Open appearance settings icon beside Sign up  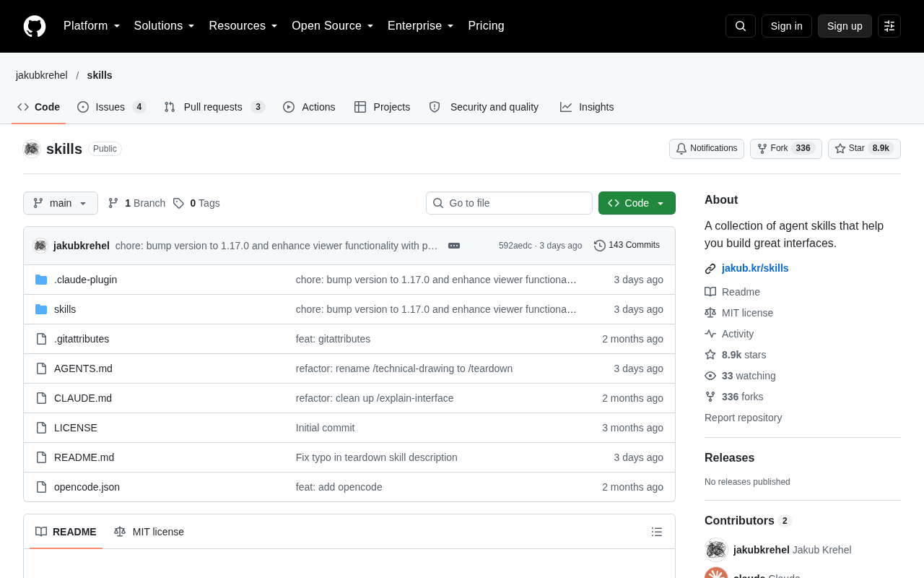click(x=889, y=26)
